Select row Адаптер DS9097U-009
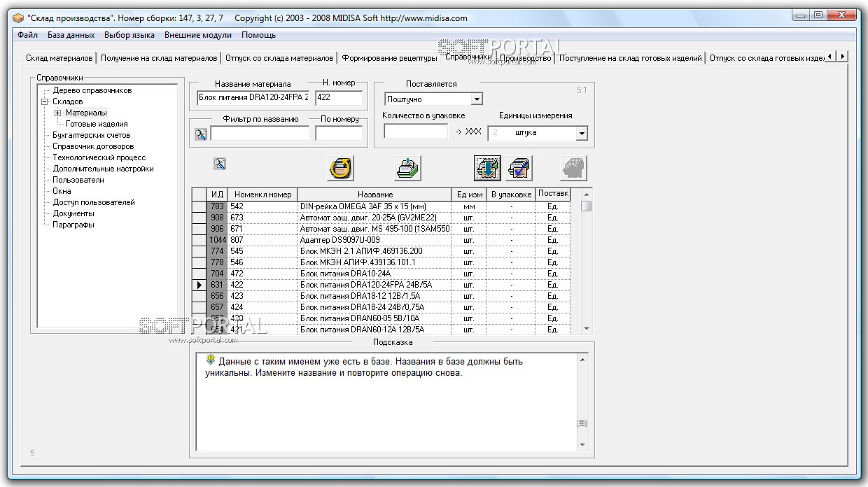This screenshot has width=868, height=487. point(381,240)
